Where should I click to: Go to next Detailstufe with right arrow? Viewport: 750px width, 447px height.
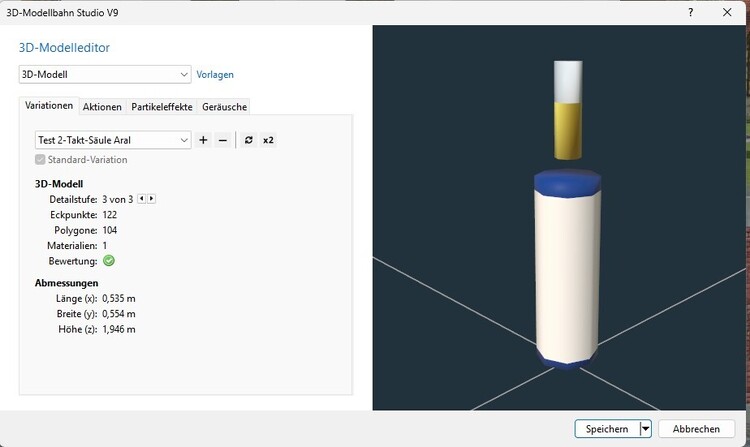point(151,198)
